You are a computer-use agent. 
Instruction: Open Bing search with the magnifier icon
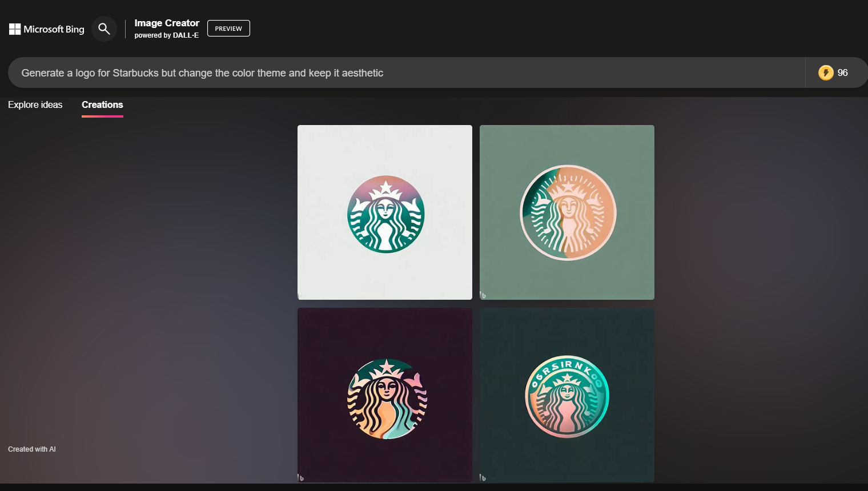104,29
